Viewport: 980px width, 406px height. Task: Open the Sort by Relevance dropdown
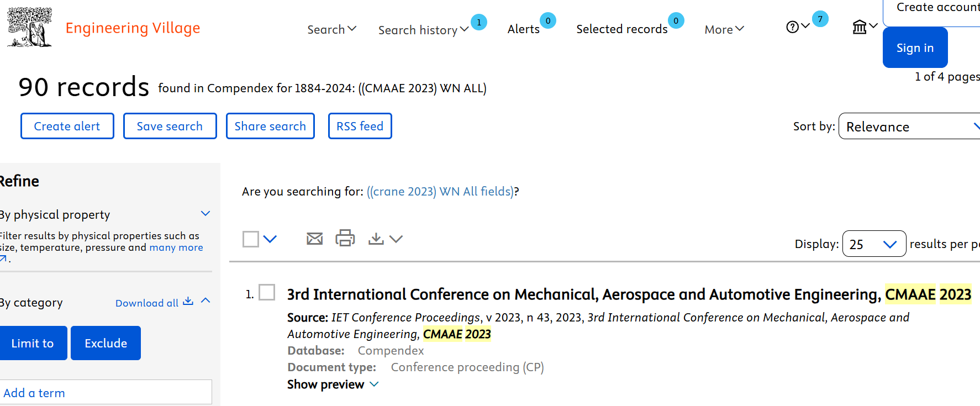(909, 126)
